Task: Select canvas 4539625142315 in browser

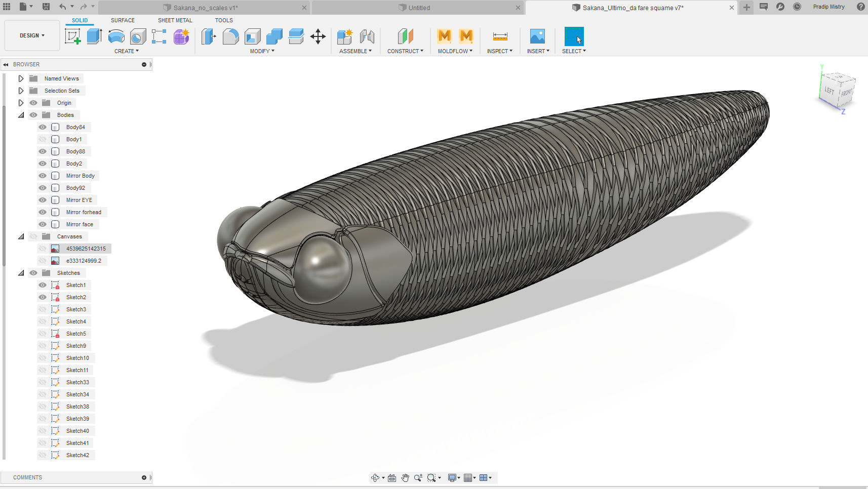Action: (86, 249)
